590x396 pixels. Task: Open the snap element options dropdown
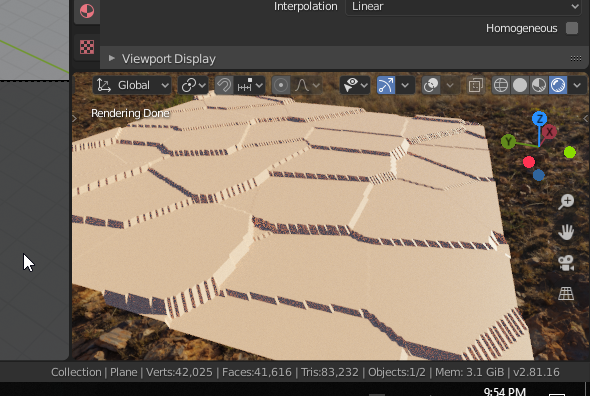point(249,85)
